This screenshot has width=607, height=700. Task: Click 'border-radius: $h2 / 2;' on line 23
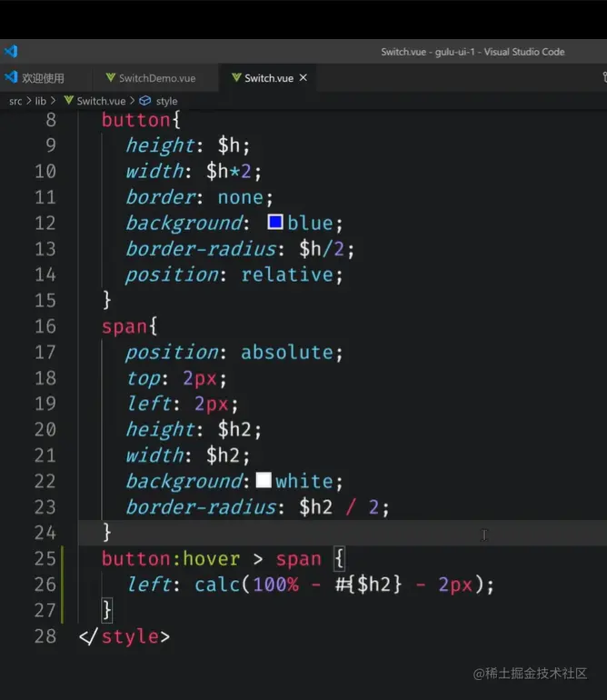tap(257, 507)
